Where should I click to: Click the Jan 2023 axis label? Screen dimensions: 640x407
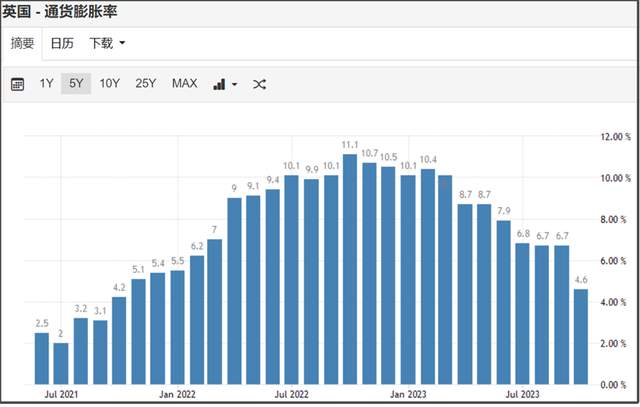408,396
